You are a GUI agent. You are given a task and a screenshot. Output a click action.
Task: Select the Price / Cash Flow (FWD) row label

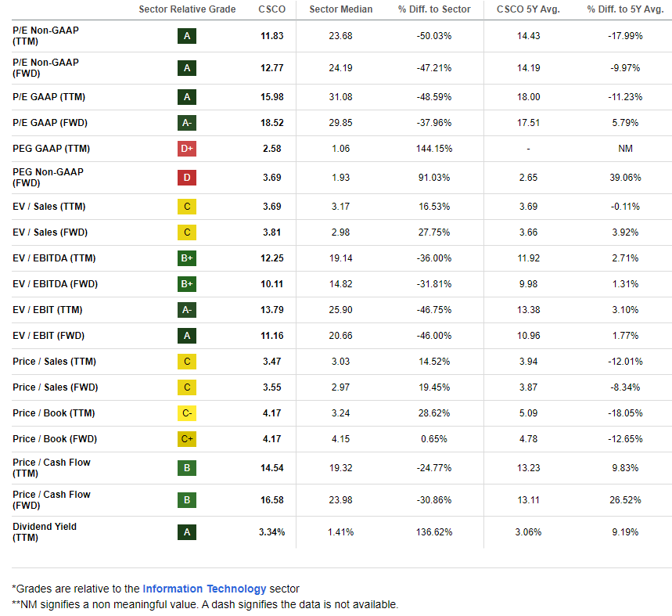pos(52,500)
